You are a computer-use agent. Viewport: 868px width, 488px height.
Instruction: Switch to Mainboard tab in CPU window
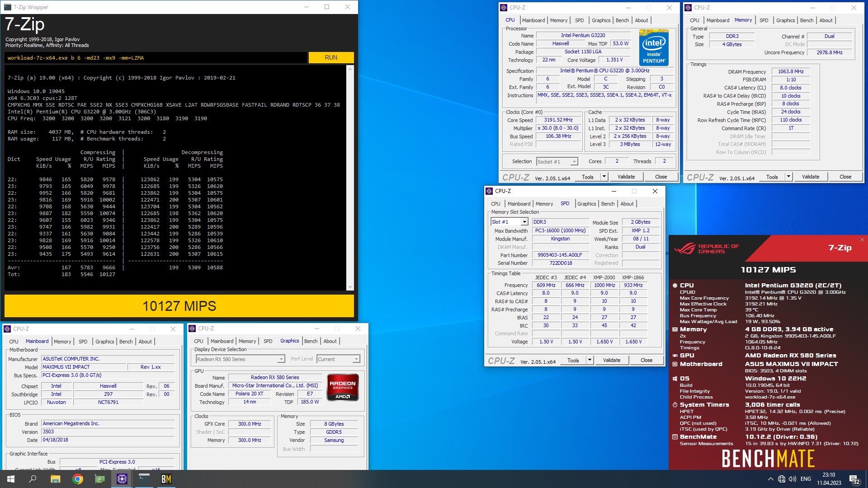(533, 20)
